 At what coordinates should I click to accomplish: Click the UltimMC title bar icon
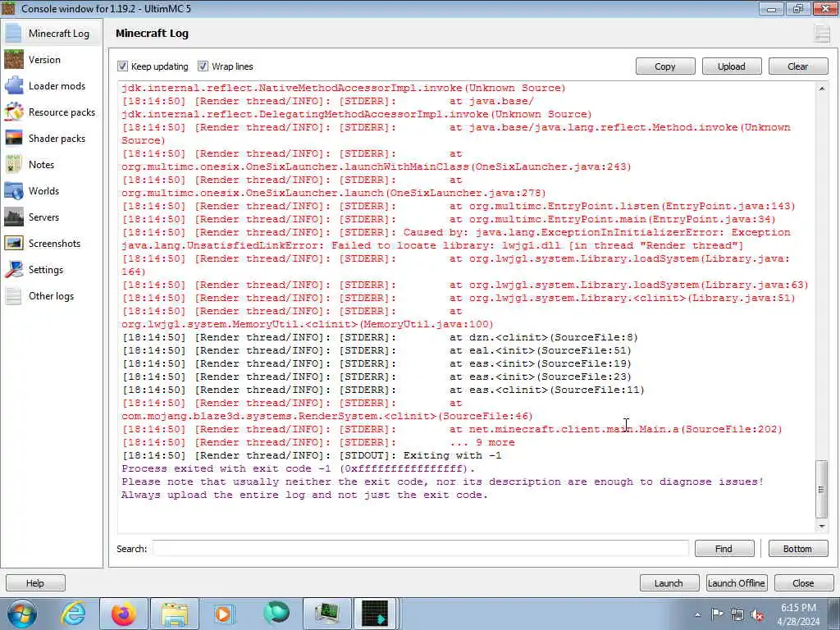click(8, 8)
